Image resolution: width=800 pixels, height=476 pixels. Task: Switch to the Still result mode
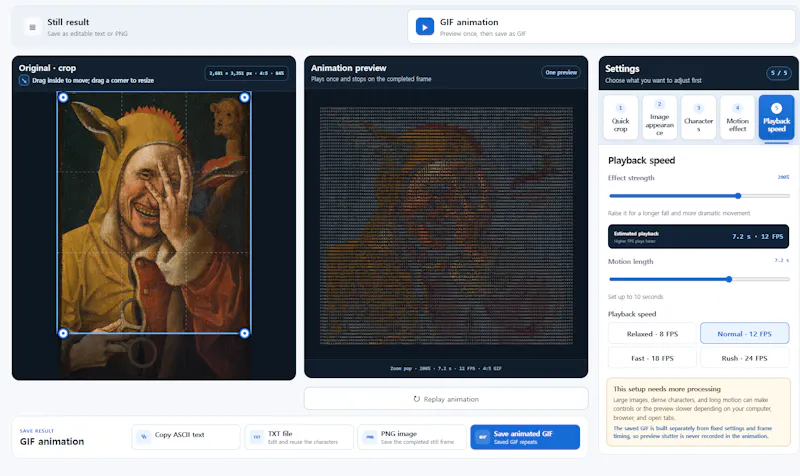coord(208,27)
